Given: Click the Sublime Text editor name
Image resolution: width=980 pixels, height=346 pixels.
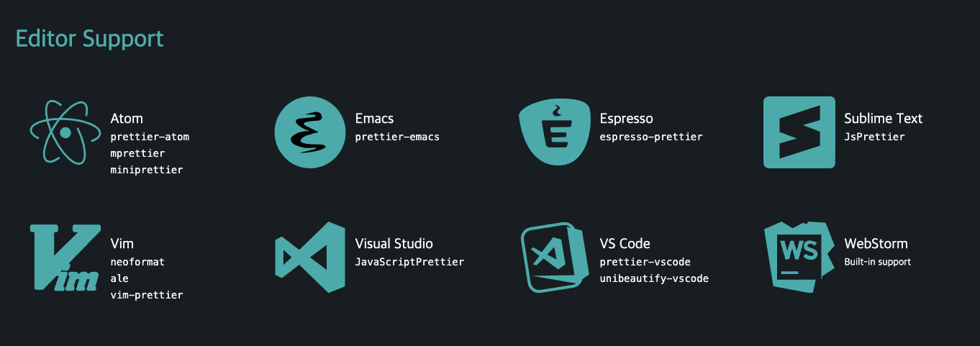Looking at the screenshot, I should pyautogui.click(x=883, y=119).
